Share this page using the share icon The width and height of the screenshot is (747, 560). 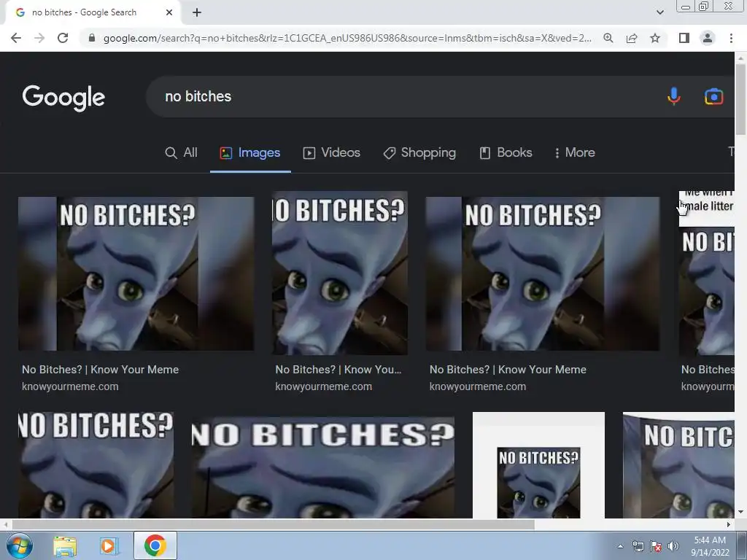[x=632, y=38]
